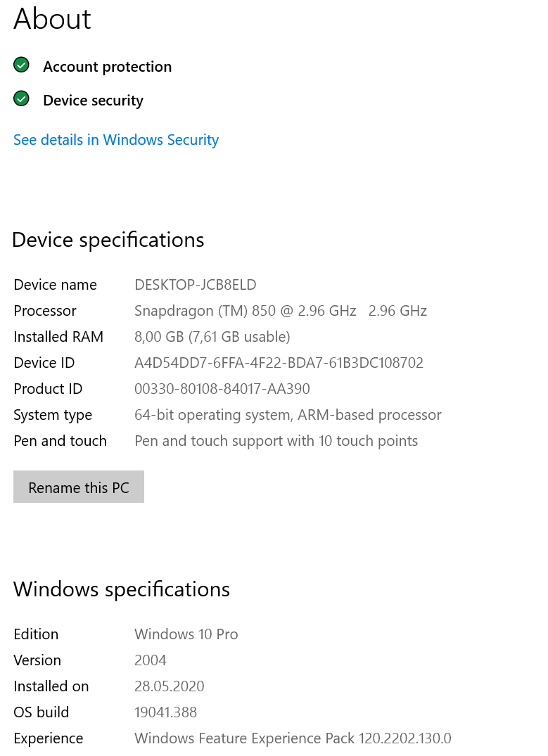Viewport: 548px width, 756px height.
Task: Open See details in Windows Security link
Action: pos(116,140)
